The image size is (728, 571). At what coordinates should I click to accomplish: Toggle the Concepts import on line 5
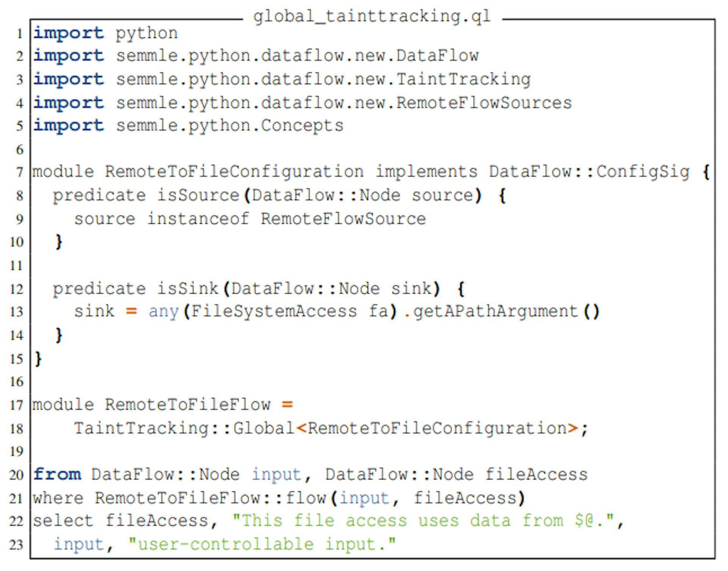[x=177, y=118]
